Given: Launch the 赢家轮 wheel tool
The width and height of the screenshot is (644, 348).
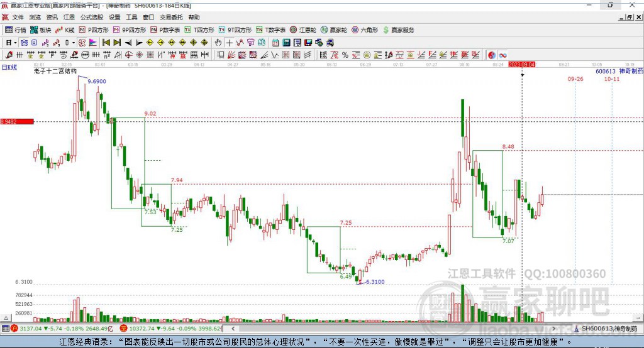Looking at the screenshot, I should [x=334, y=30].
